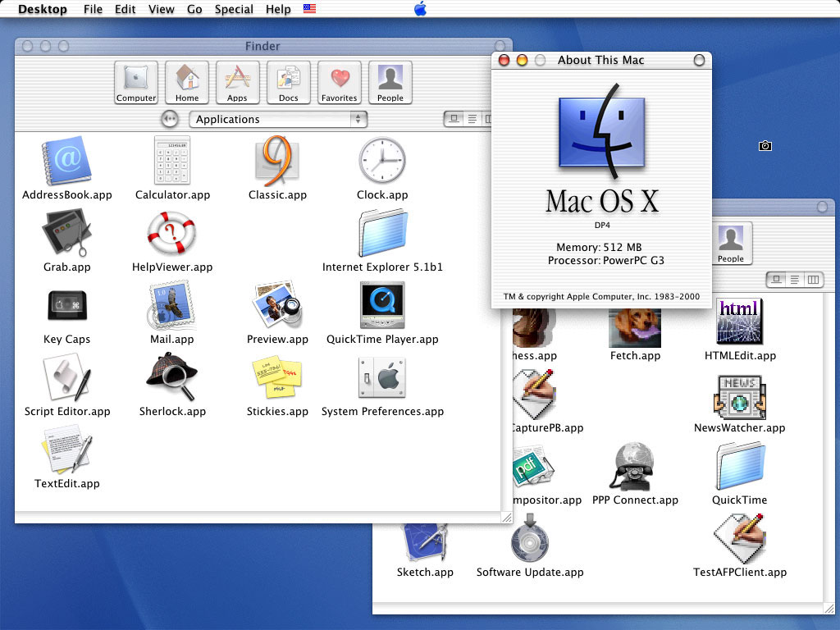Go to Home in the Finder toolbar
Image resolution: width=840 pixels, height=630 pixels.
187,83
